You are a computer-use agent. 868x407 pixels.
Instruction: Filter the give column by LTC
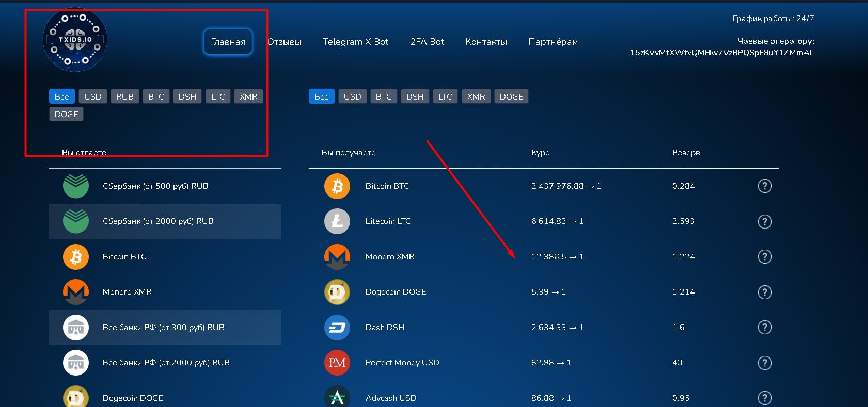click(x=218, y=96)
